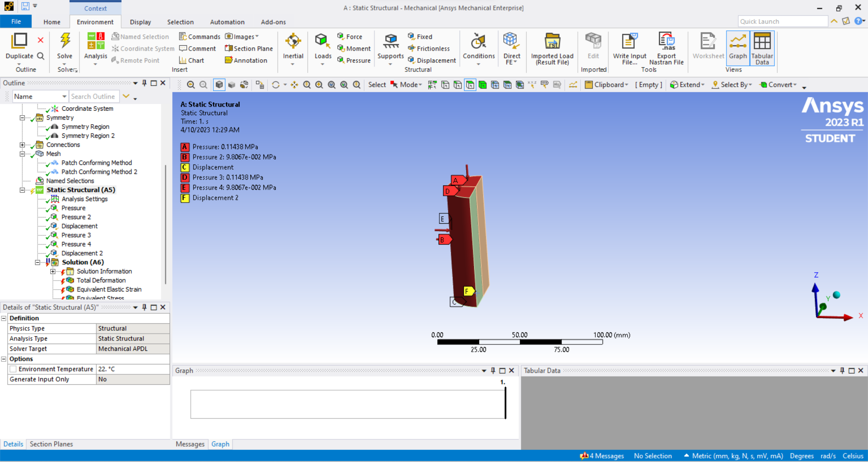Click the yellow Displacement C legend swatch
The image size is (868, 462).
[184, 167]
